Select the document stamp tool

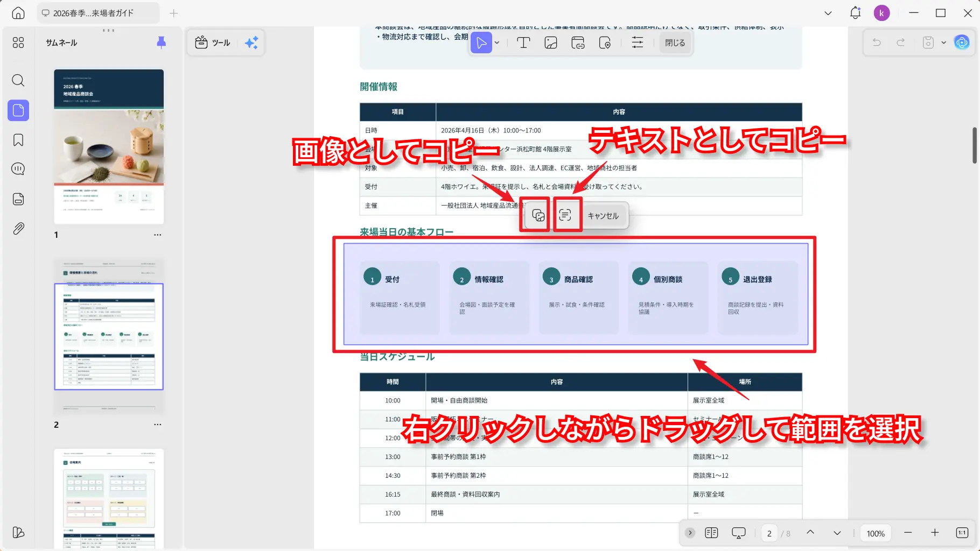tap(605, 43)
